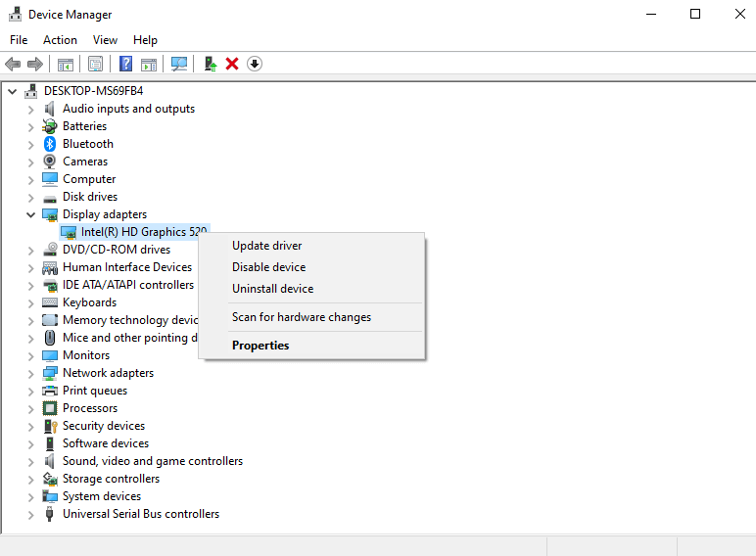Viewport: 756px width, 556px height.
Task: Click the Universal Serial Bus plug icon
Action: coord(49,514)
